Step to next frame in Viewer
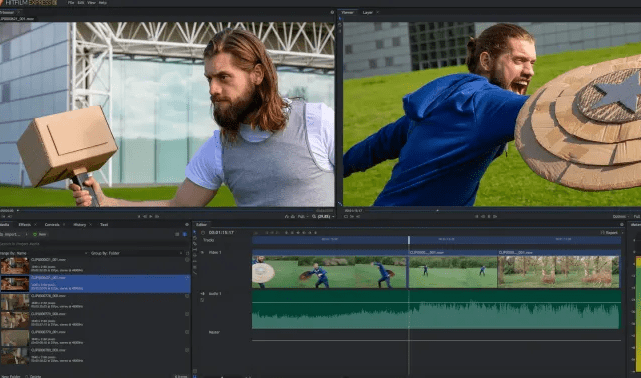This screenshot has width=641, height=378. tap(495, 216)
